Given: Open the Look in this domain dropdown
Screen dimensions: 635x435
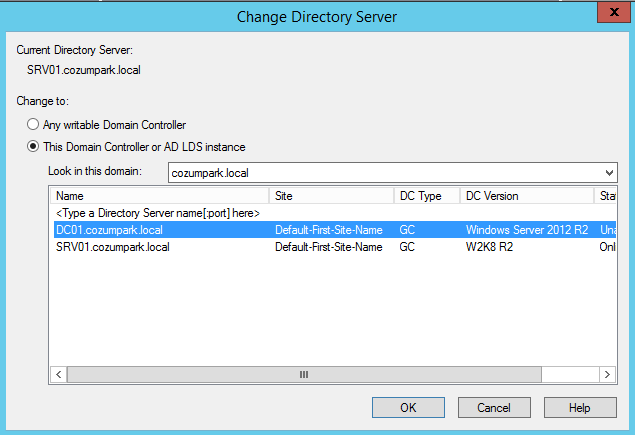Looking at the screenshot, I should coord(609,173).
